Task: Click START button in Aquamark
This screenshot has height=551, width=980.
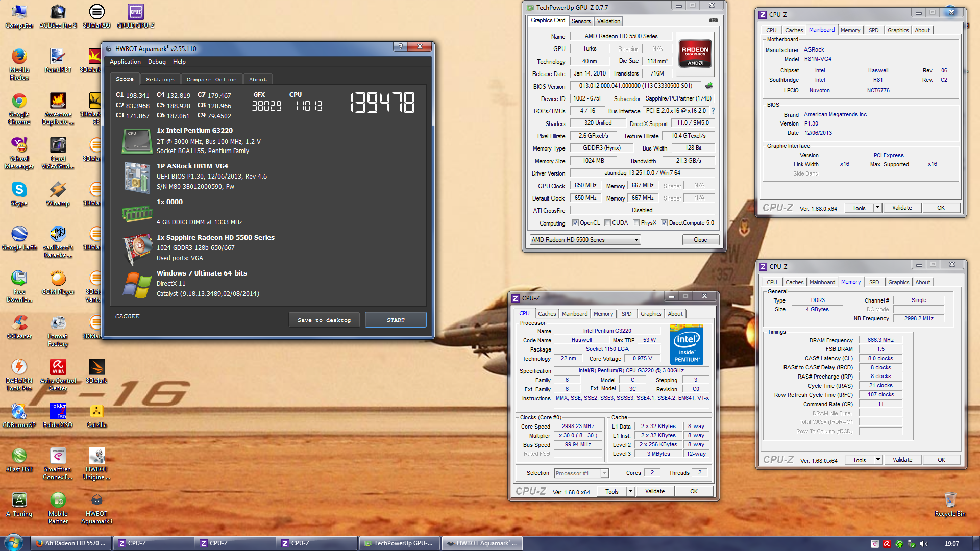Action: pos(396,320)
